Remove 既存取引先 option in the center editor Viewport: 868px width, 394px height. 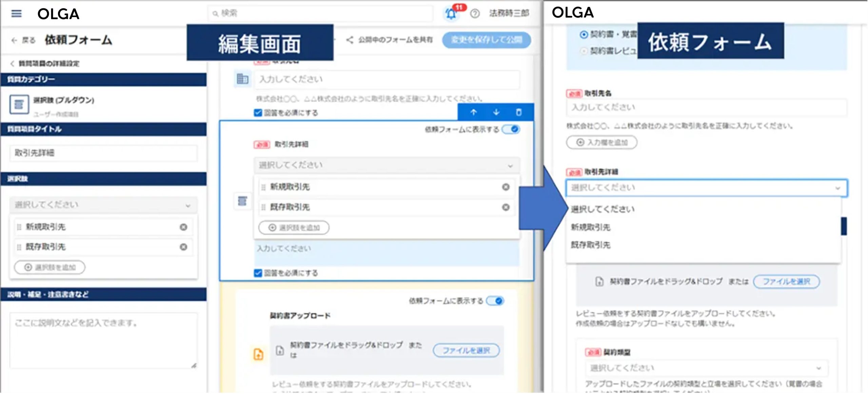[506, 207]
